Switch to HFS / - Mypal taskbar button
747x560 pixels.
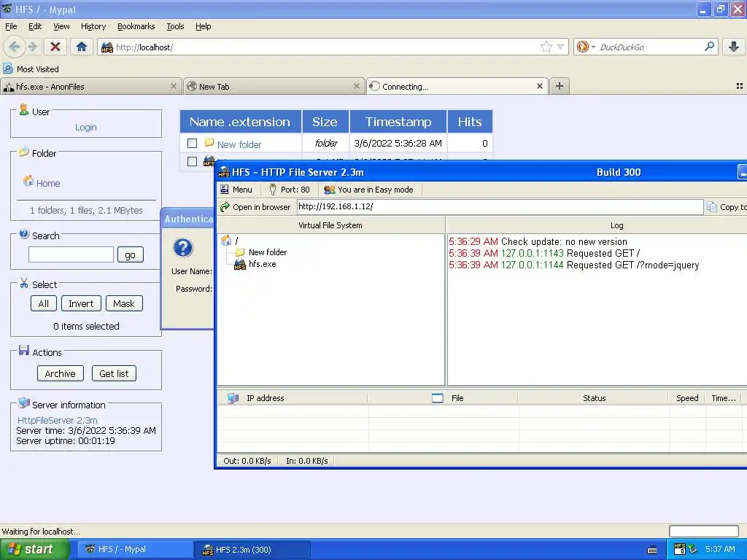tap(134, 549)
